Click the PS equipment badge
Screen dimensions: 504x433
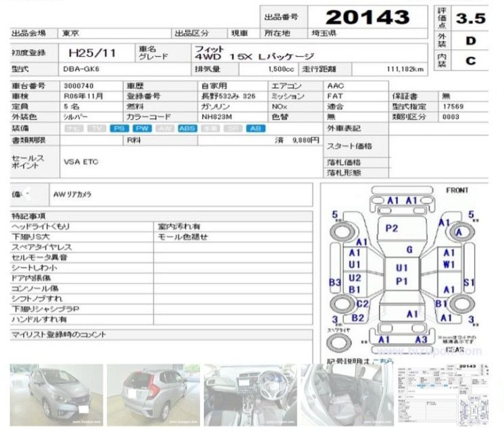[x=120, y=128]
